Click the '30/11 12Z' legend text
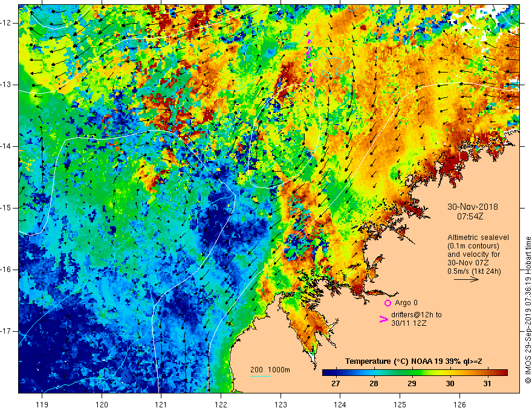The width and height of the screenshot is (532, 411). [x=409, y=323]
